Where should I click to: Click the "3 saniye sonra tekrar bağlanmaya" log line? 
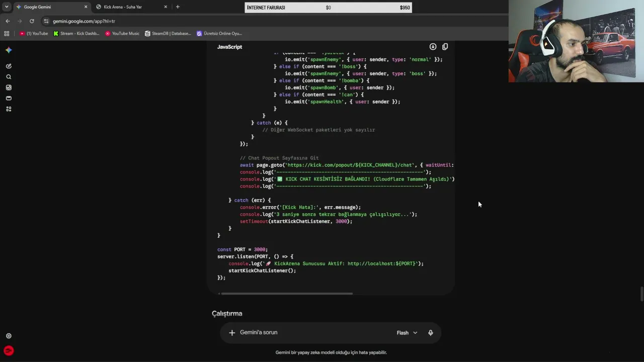[x=329, y=214]
